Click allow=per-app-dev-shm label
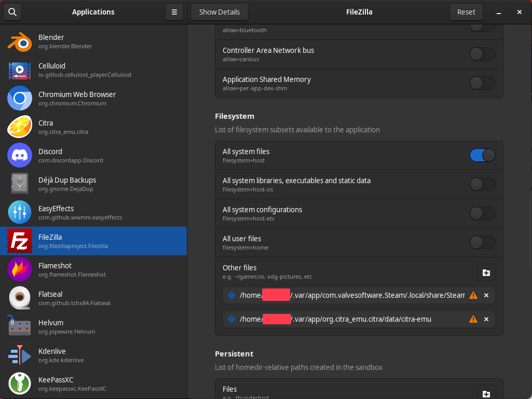Image resolution: width=532 pixels, height=399 pixels. 255,88
